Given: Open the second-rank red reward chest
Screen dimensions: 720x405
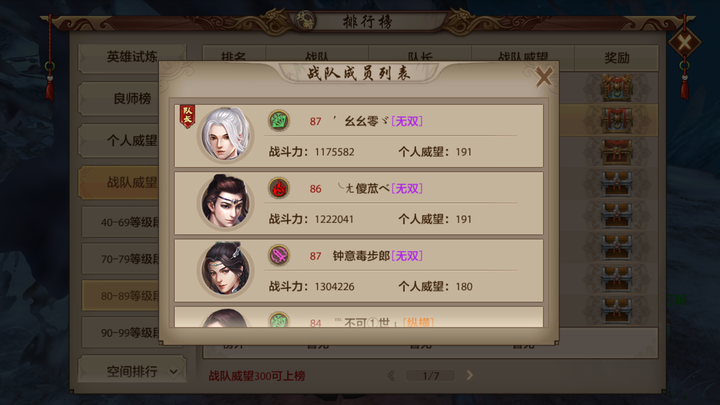Looking at the screenshot, I should click(616, 120).
